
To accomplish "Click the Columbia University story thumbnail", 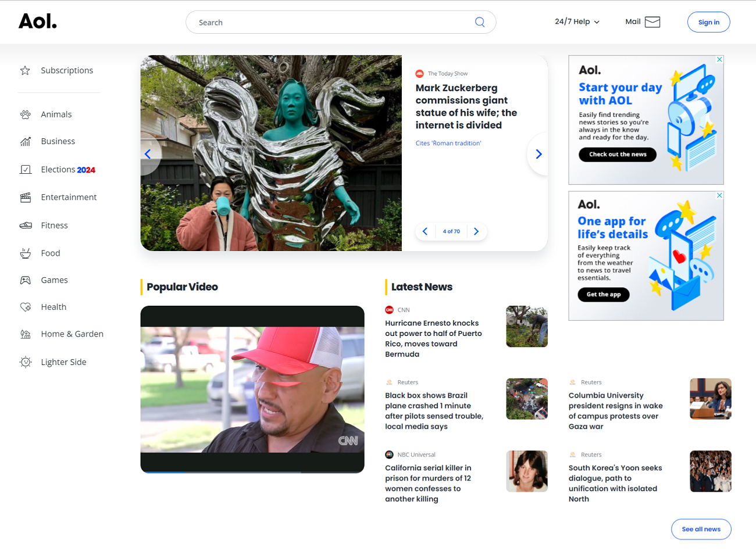I will (711, 399).
